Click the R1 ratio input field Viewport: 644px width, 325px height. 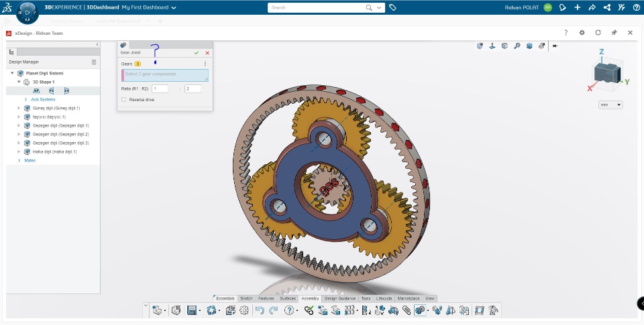[x=160, y=88]
